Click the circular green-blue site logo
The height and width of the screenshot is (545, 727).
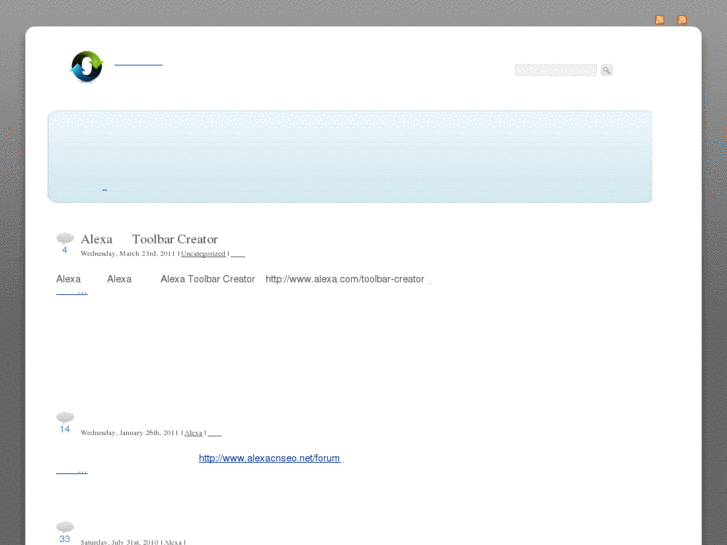coord(87,66)
